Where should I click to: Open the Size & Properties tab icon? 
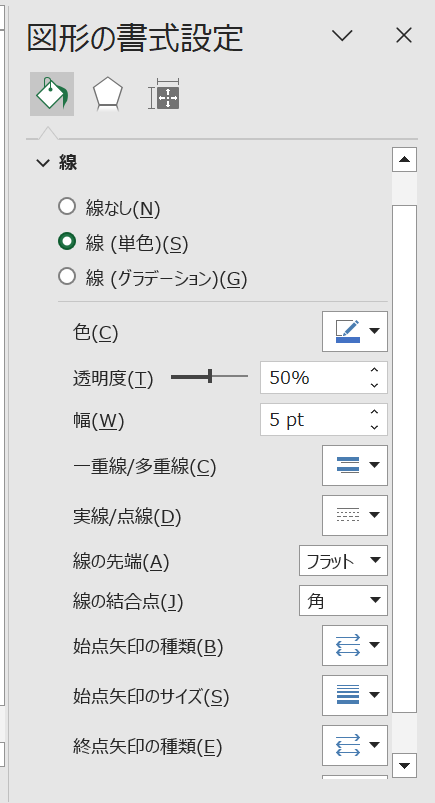pos(164,94)
